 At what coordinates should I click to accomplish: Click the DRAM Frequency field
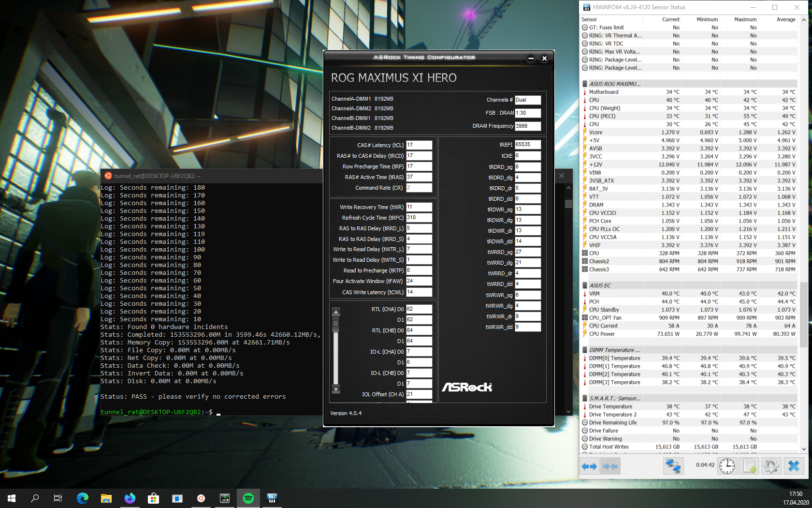(x=528, y=126)
